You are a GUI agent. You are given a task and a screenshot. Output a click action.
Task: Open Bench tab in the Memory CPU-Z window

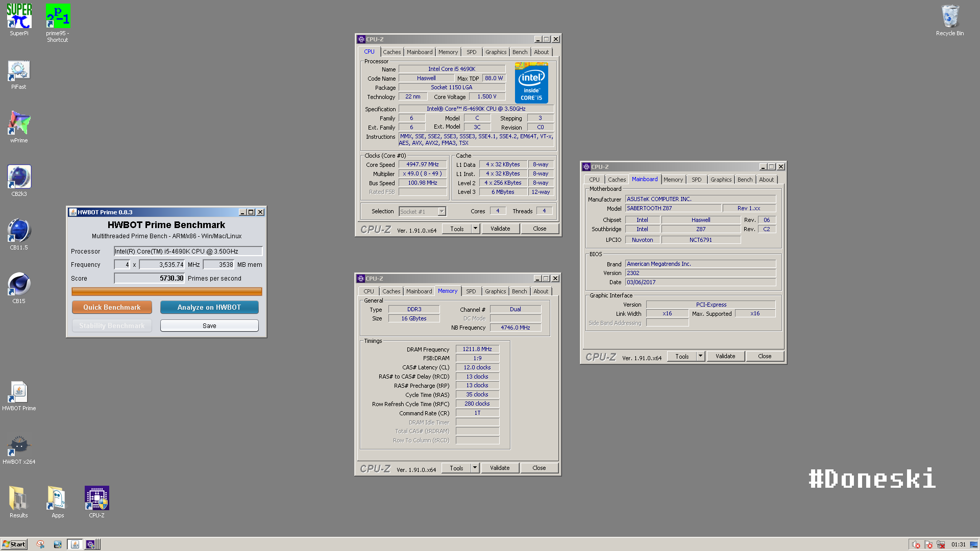[x=520, y=291]
